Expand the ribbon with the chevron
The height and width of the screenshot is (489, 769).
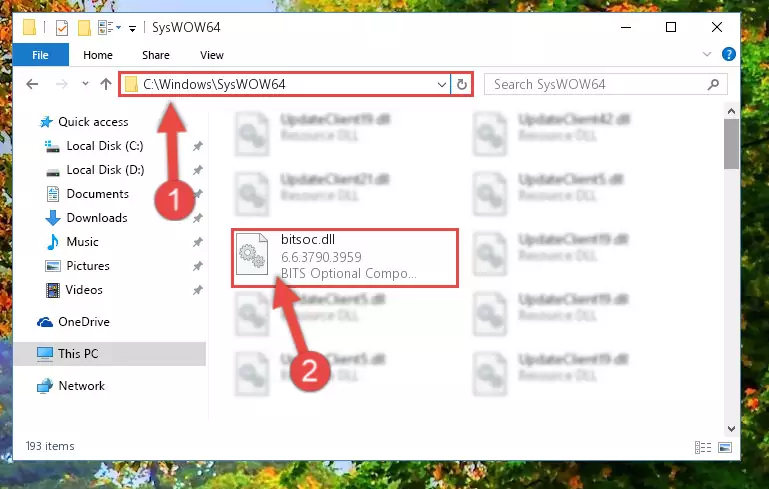[707, 54]
